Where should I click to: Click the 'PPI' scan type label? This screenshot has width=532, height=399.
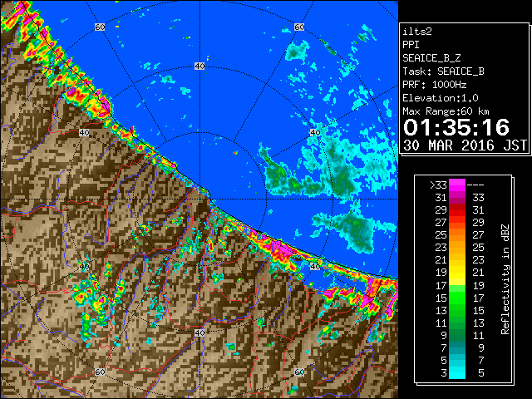coord(411,45)
